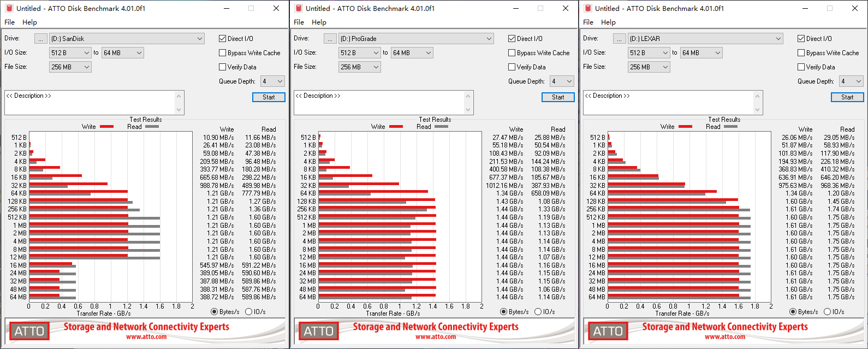Viewport: 868px width, 349px height.
Task: Enable Bypass Write Cache in ProGrade window
Action: pos(512,53)
